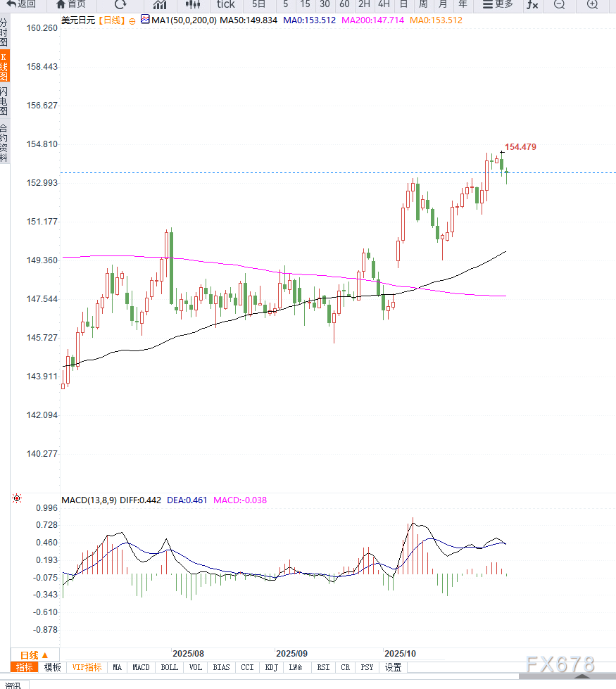
Task: Expand the panel arrow above FX678 scrollbar
Action: click(582, 676)
